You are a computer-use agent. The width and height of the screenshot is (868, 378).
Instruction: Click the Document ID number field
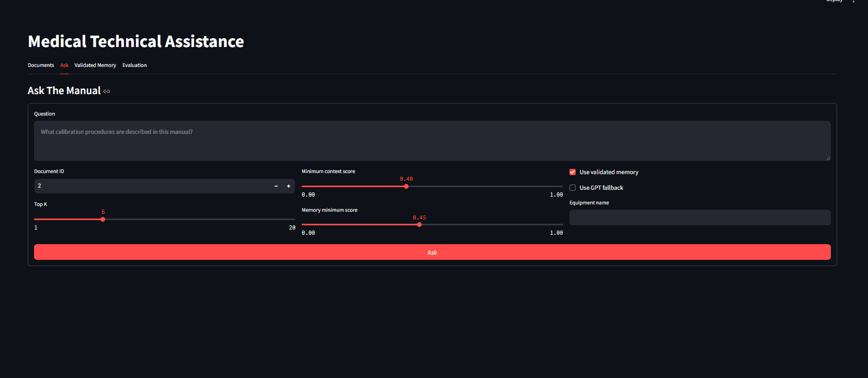point(152,186)
